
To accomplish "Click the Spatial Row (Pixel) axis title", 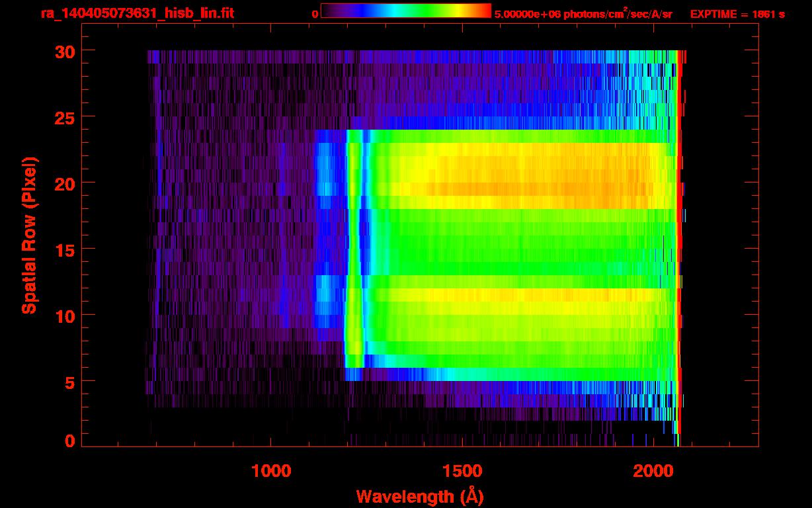I will coord(29,235).
